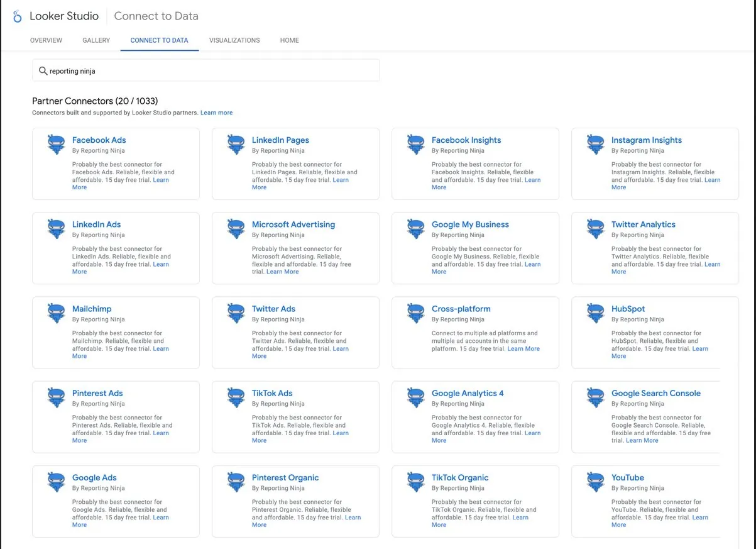Screen dimensions: 756x549
Task: Click the Instagram Insights connector ninja icon
Action: click(x=596, y=145)
